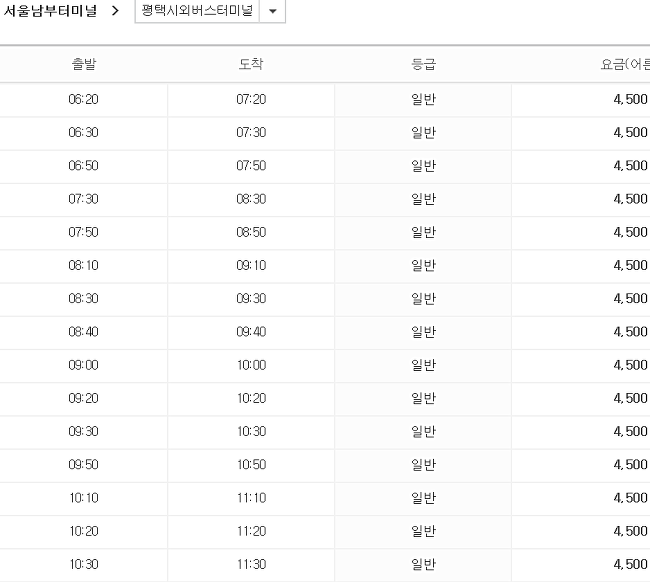Click the 출발 column header
Screen dimensions: 650x582
point(84,64)
